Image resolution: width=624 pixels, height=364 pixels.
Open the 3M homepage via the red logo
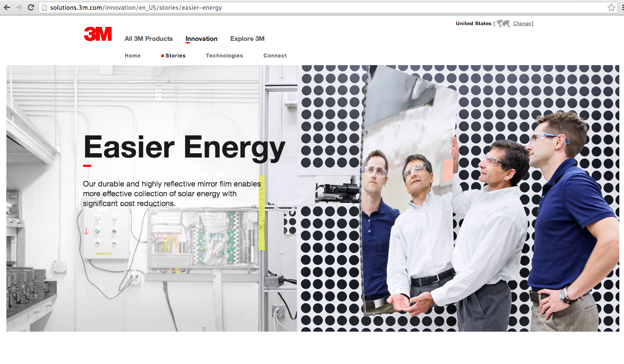pos(97,34)
